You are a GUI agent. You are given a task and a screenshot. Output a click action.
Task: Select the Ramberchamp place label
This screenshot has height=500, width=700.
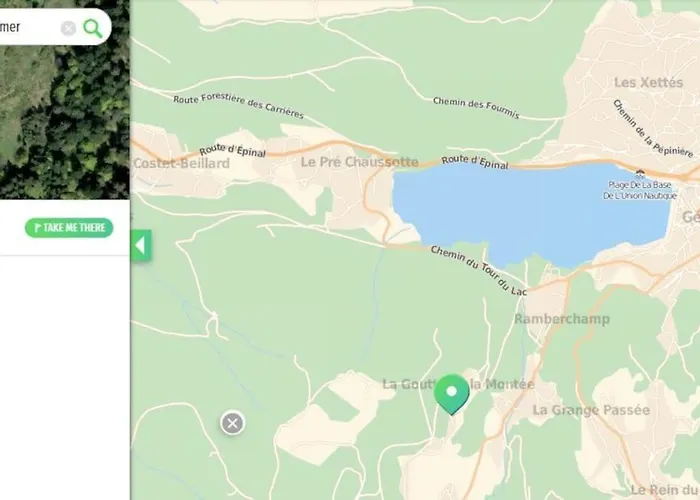point(562,319)
